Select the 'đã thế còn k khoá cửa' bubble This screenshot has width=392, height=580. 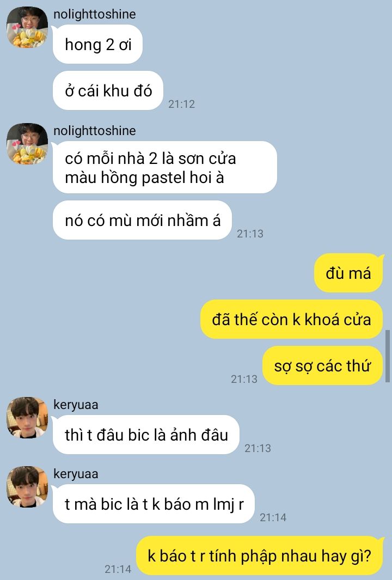291,319
